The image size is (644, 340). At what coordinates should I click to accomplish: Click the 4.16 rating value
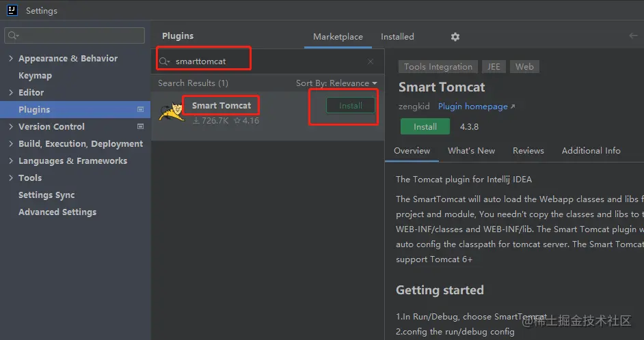[246, 121]
